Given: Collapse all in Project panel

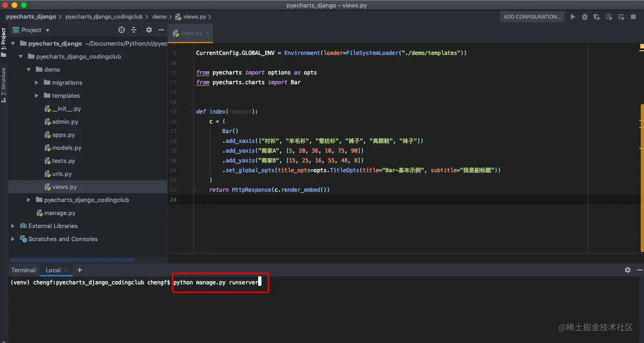Looking at the screenshot, I should (134, 30).
